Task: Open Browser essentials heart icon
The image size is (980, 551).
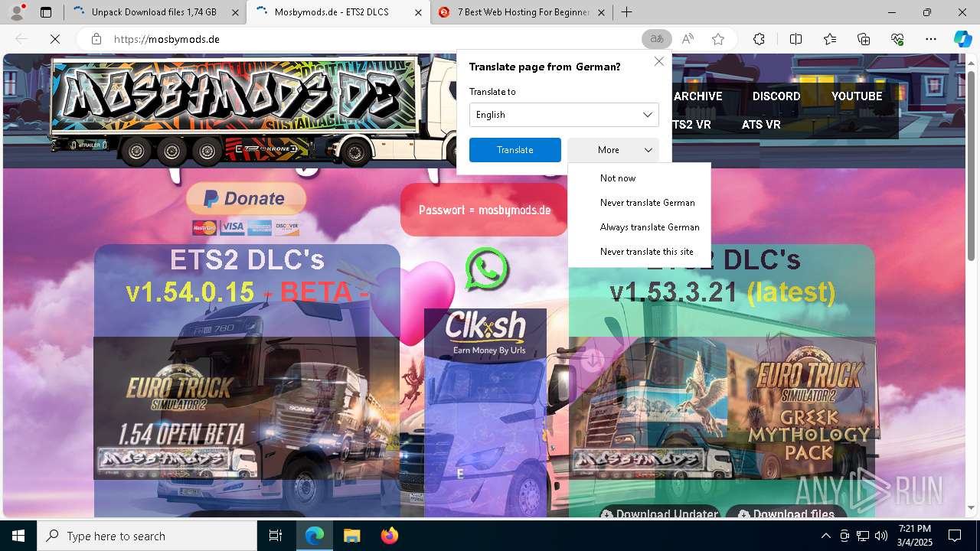Action: [x=897, y=39]
